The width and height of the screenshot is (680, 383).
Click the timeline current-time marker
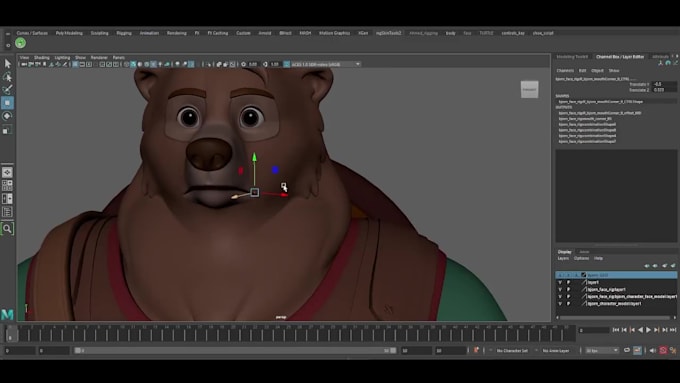click(11, 334)
